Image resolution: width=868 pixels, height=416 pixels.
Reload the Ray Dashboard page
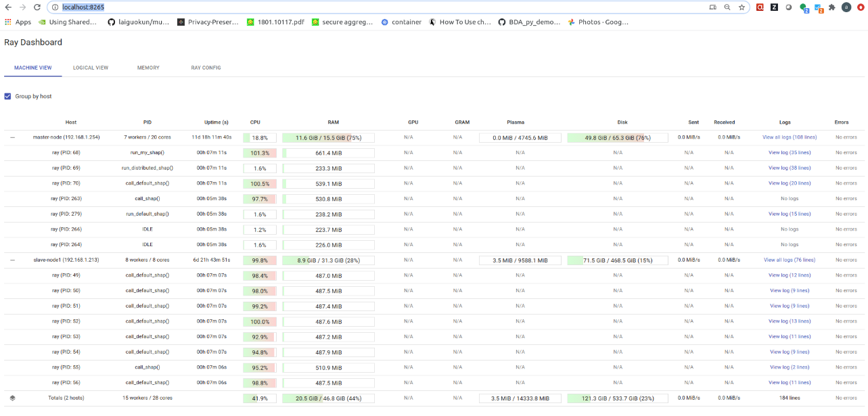[x=37, y=7]
